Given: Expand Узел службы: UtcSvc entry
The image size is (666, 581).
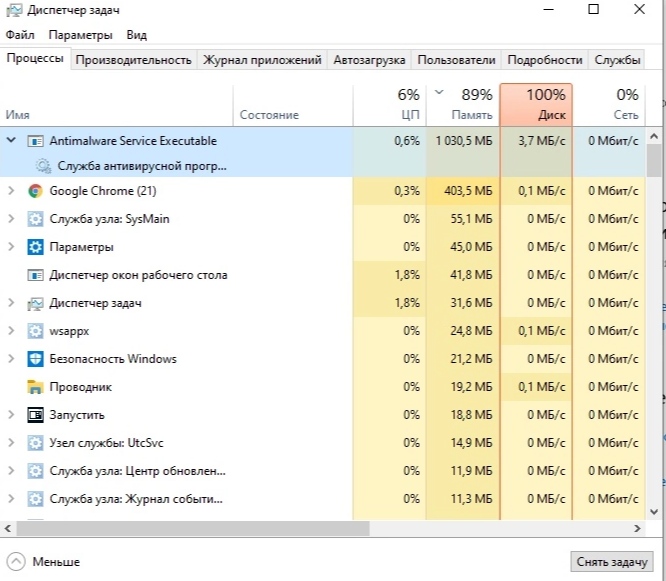Looking at the screenshot, I should [x=11, y=443].
